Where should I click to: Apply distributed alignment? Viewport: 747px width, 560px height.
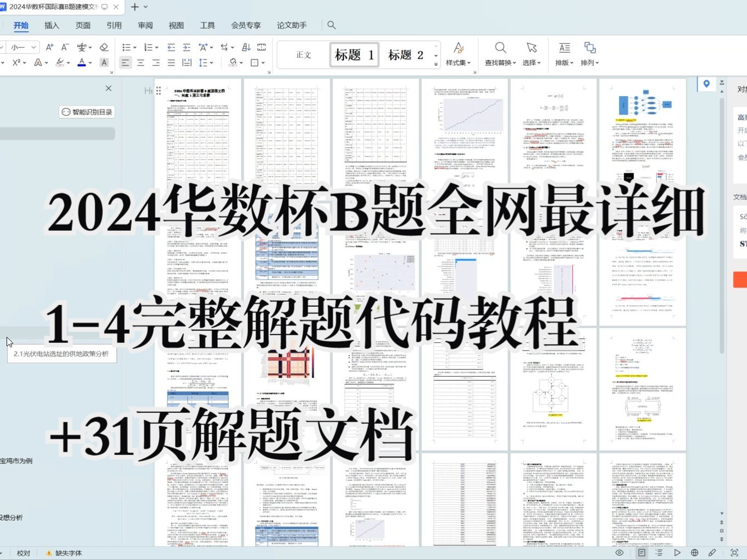[x=187, y=62]
